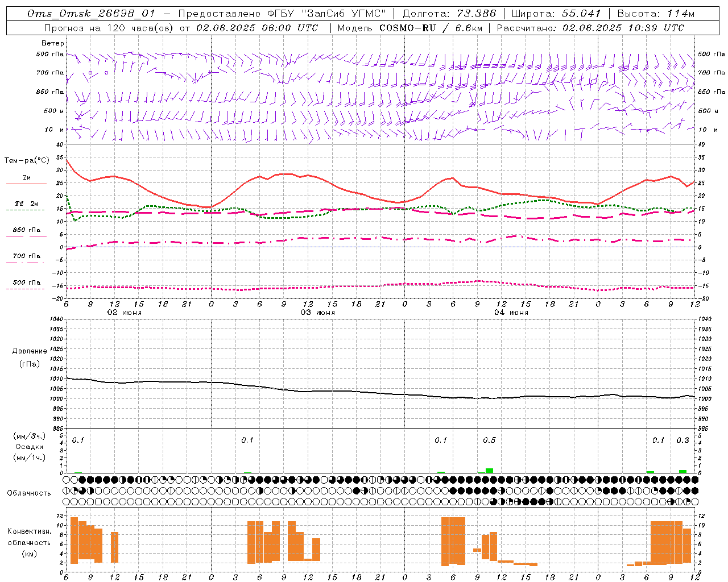Click the forecast start 02.06.2025 06:00 UTC
This screenshot has height=582, width=728.
click(257, 28)
